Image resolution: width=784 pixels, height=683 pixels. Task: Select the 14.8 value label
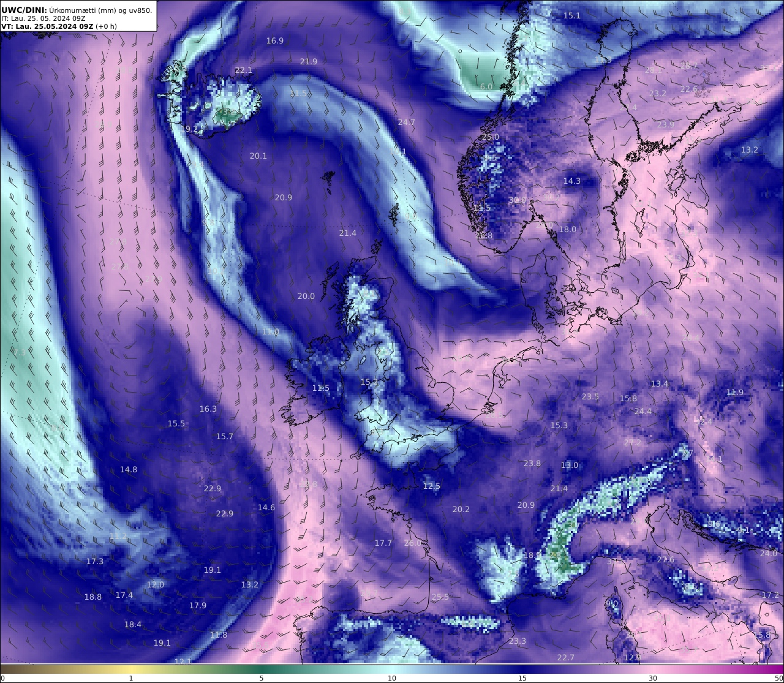point(129,469)
